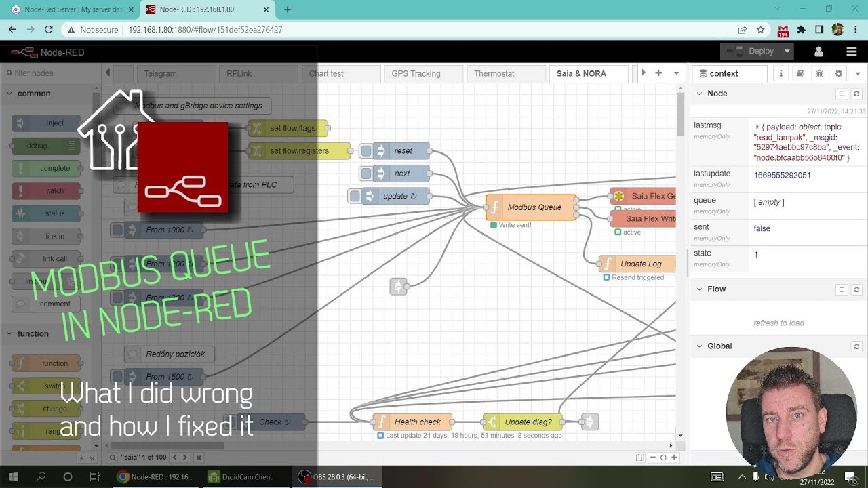Select the Update diag? switch node
Screen dimensions: 868x488
point(522,422)
